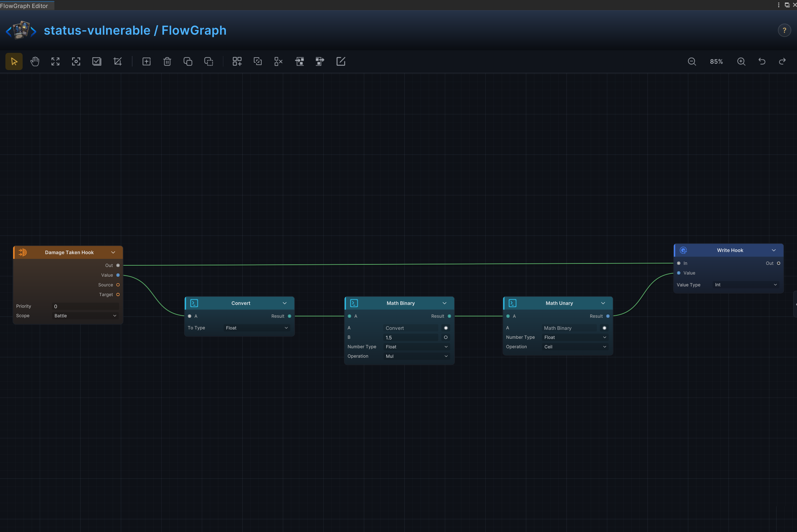The width and height of the screenshot is (797, 532).
Task: Click the 85% zoom level readout
Action: (x=716, y=61)
